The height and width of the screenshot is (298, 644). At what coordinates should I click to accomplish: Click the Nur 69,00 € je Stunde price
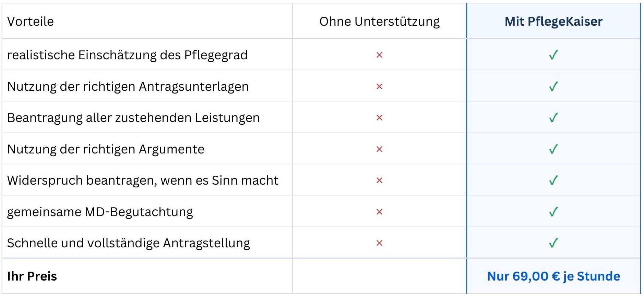pos(553,276)
